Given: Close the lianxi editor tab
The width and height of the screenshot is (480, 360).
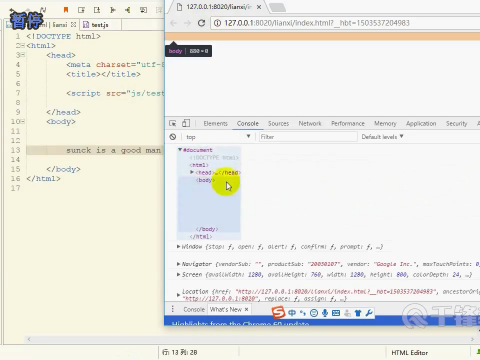Looking at the screenshot, I should pyautogui.click(x=73, y=25).
